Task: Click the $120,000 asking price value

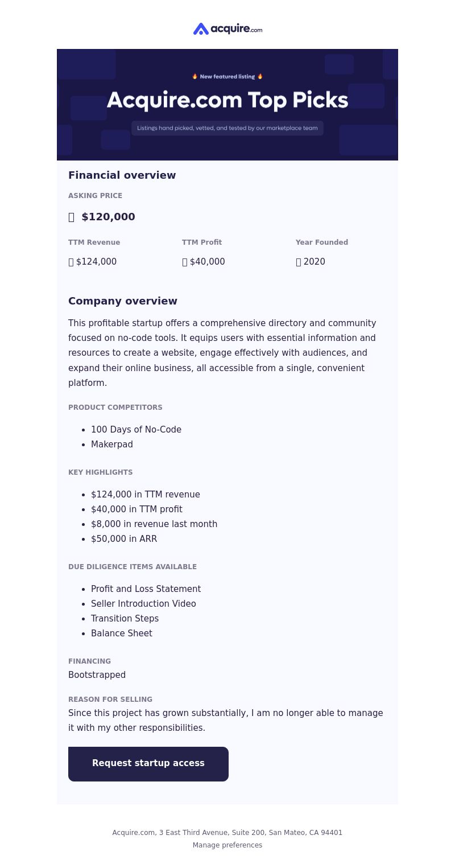Action: (109, 217)
